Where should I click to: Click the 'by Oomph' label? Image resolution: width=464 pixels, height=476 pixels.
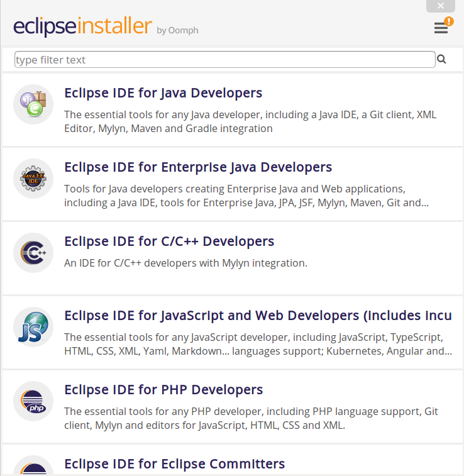click(x=177, y=30)
